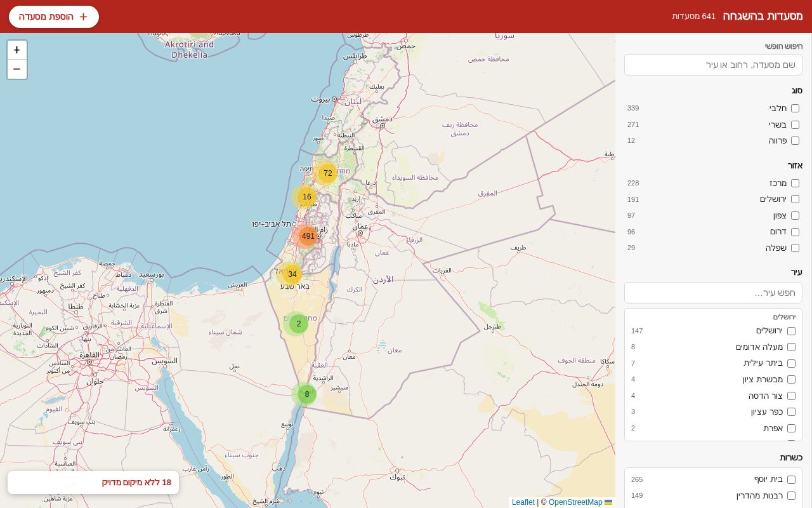812x508 pixels.
Task: Open the cluster marker showing 16
Action: tap(307, 197)
